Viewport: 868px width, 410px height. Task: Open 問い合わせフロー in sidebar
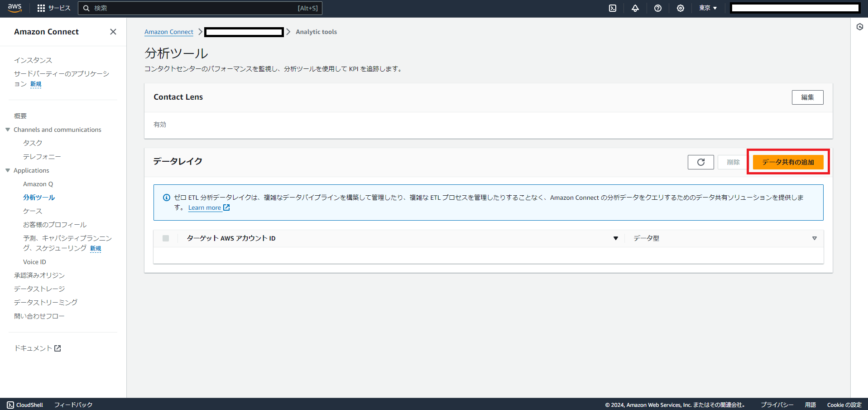click(39, 316)
